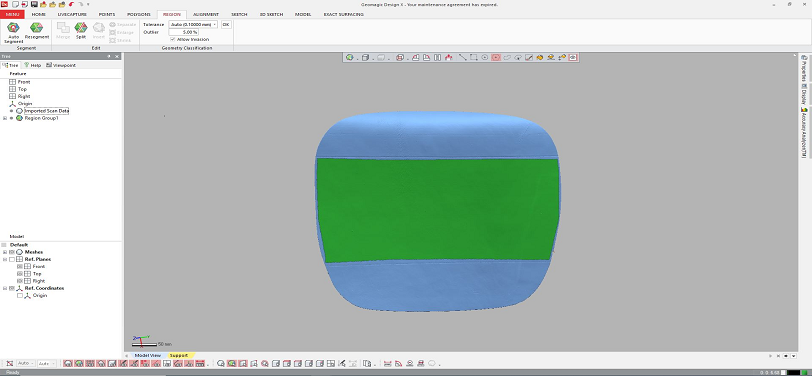Pin the Tree panel
Viewport: 812px width, 376px height.
109,56
